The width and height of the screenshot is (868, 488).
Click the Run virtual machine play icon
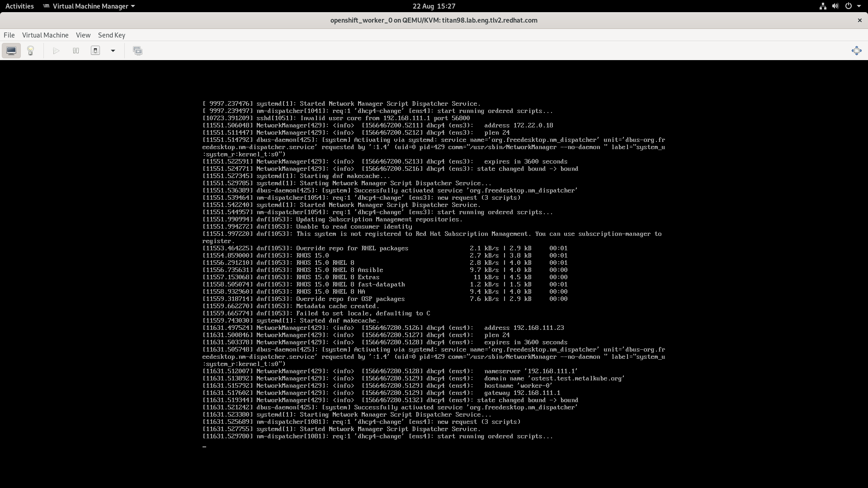click(x=56, y=51)
